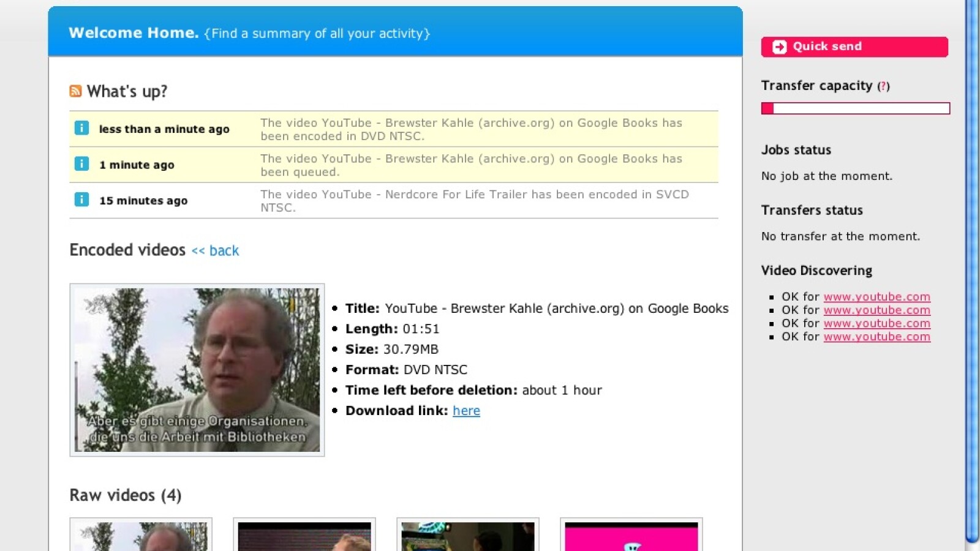Download the encoded video via 'here' link

(x=466, y=411)
